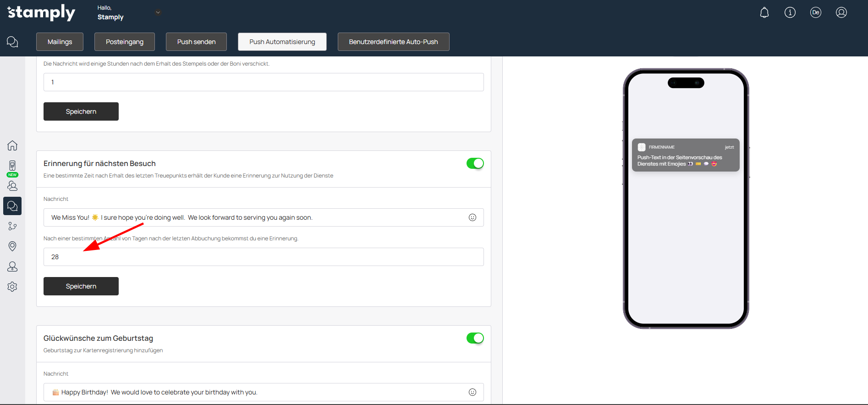This screenshot has height=405, width=868.
Task: Open the location pin sidebar icon
Action: [x=12, y=246]
